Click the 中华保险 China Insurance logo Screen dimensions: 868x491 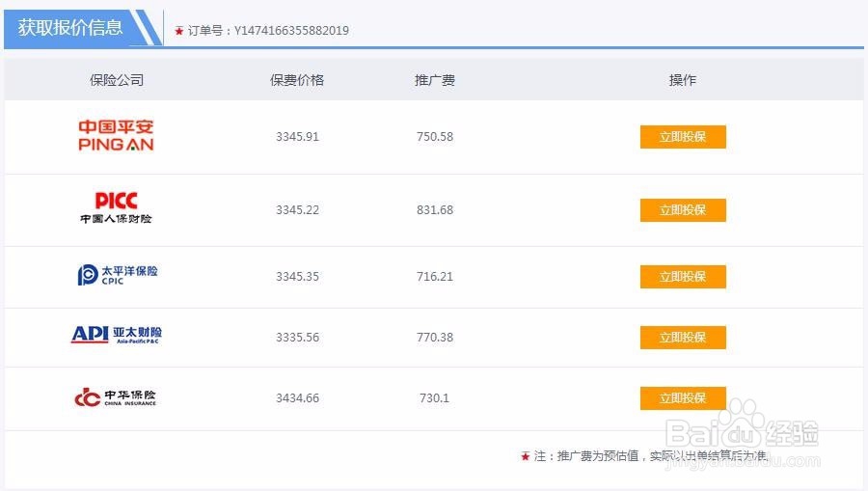click(x=116, y=397)
